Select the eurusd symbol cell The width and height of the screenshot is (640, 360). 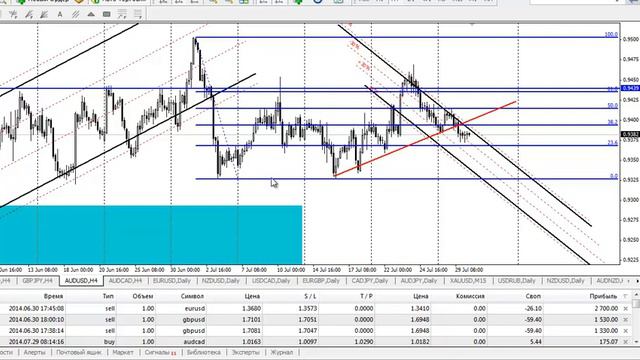[x=195, y=309]
